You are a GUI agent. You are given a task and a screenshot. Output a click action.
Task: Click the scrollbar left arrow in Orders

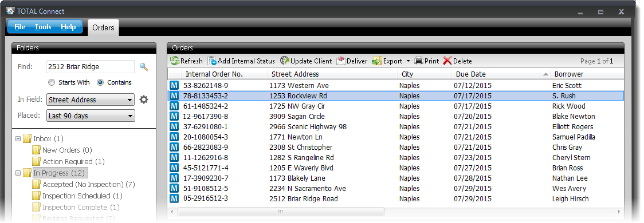(172, 212)
